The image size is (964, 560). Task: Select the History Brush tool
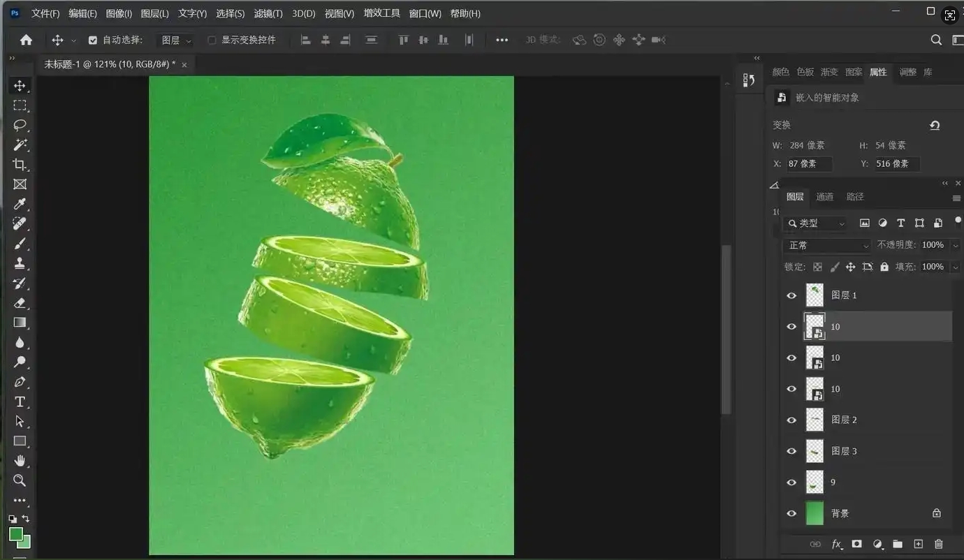20,283
